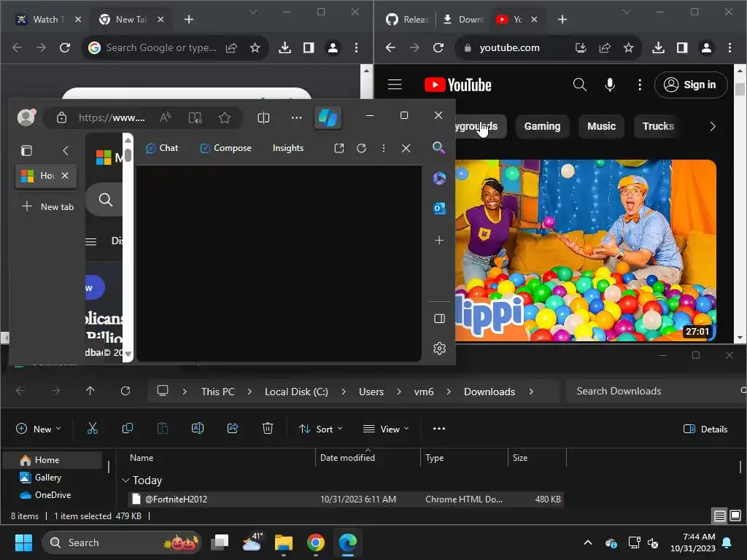Click the YouTube Sign in button
Image resolution: width=747 pixels, height=560 pixels.
click(x=691, y=85)
